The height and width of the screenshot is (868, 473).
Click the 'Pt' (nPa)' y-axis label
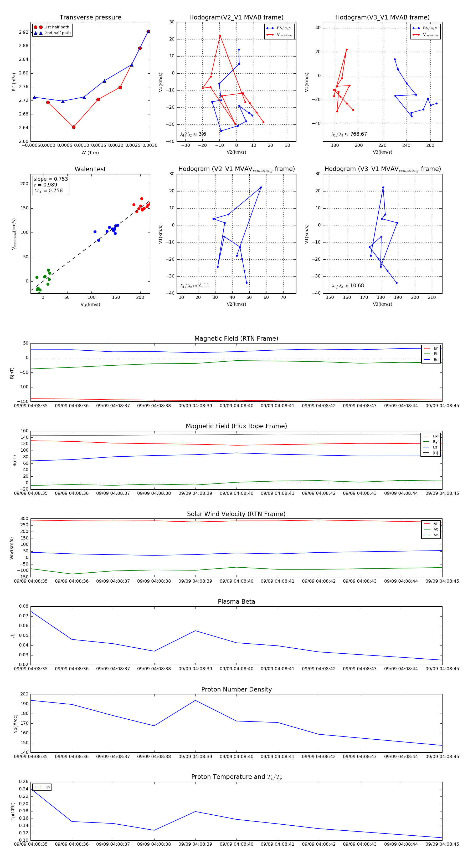(x=14, y=82)
